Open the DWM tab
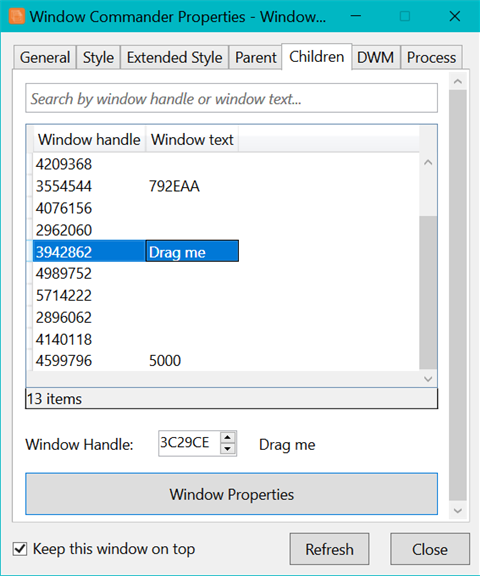 pos(375,57)
